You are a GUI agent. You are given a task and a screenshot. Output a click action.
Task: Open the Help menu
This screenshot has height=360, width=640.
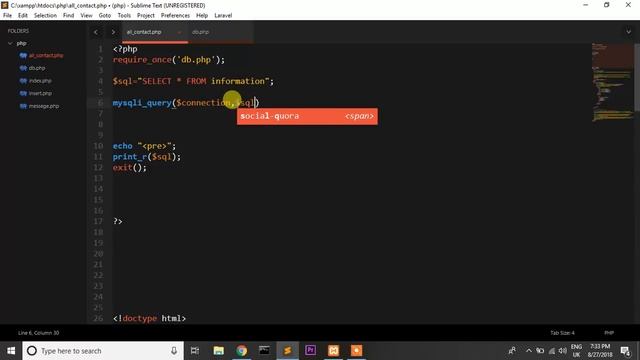pyautogui.click(x=202, y=16)
